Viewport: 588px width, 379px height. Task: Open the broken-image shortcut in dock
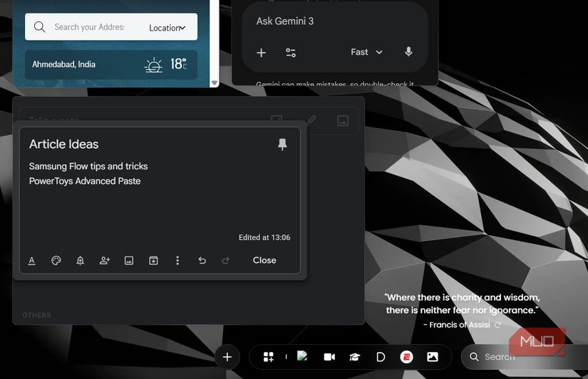302,355
